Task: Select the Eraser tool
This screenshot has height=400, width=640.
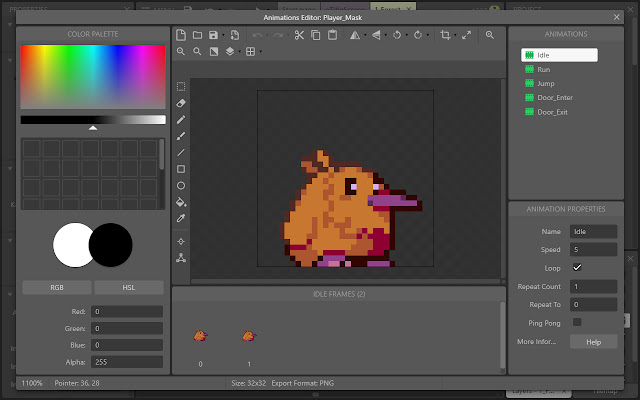Action: (x=181, y=103)
